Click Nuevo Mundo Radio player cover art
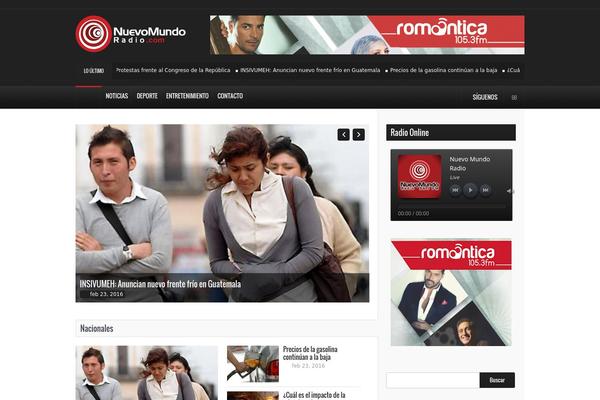 419,176
